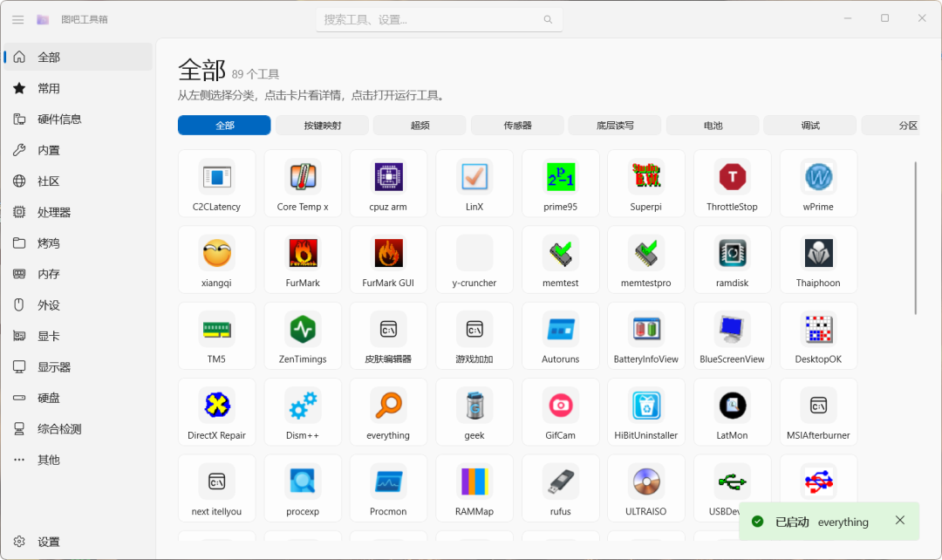Open 烤鸡 sidebar category
This screenshot has width=942, height=560.
(x=78, y=242)
